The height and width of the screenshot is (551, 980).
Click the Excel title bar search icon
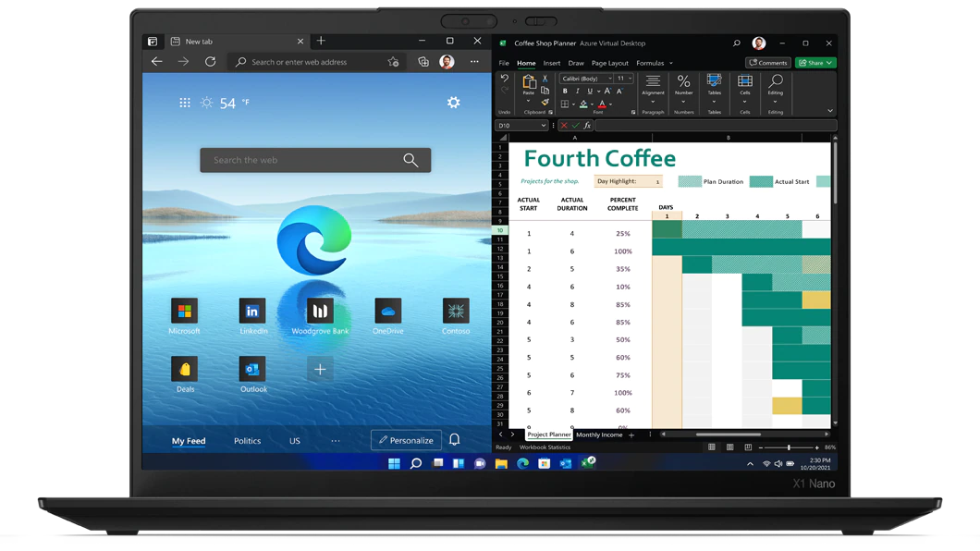pos(737,43)
